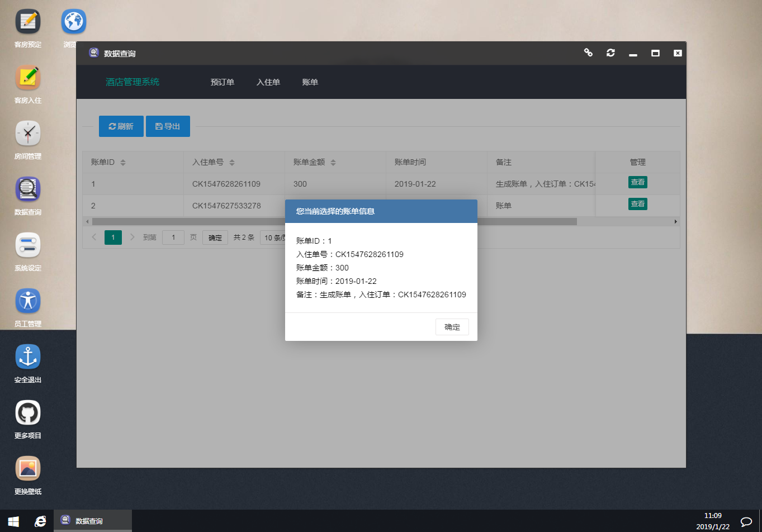This screenshot has height=532, width=762.
Task: Sort the table by 入住单号
Action: point(232,163)
